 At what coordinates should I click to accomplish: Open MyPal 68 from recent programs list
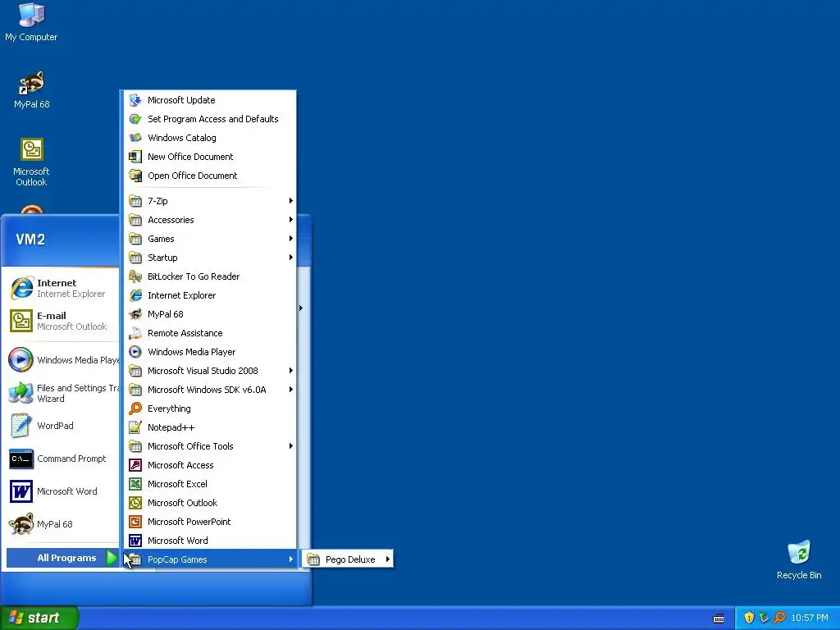tap(62, 524)
